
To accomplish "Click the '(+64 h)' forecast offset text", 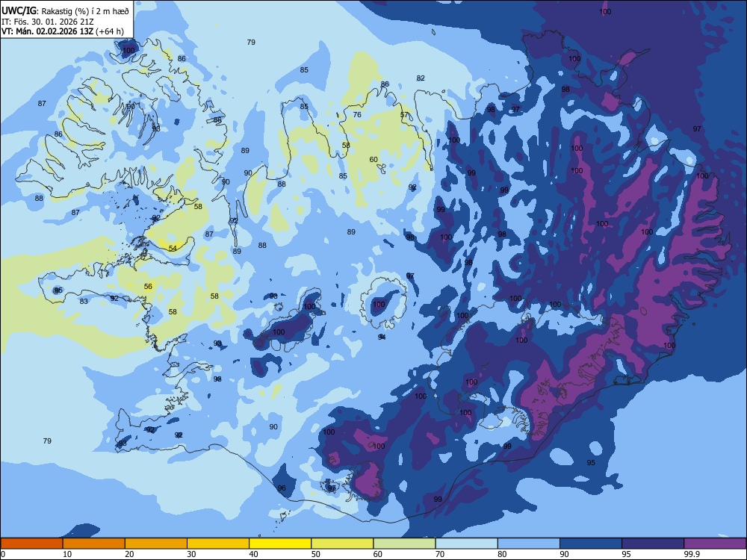I will click(x=110, y=32).
